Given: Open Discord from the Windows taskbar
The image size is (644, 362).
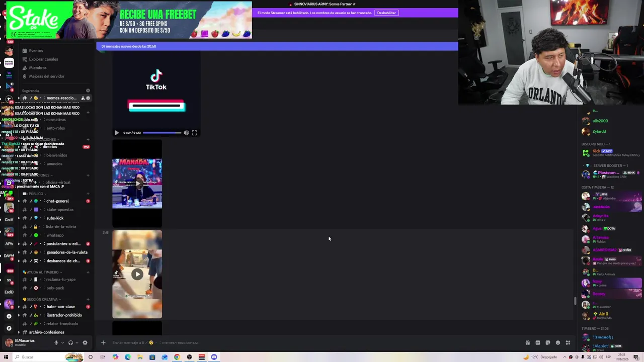Looking at the screenshot, I should point(214,357).
